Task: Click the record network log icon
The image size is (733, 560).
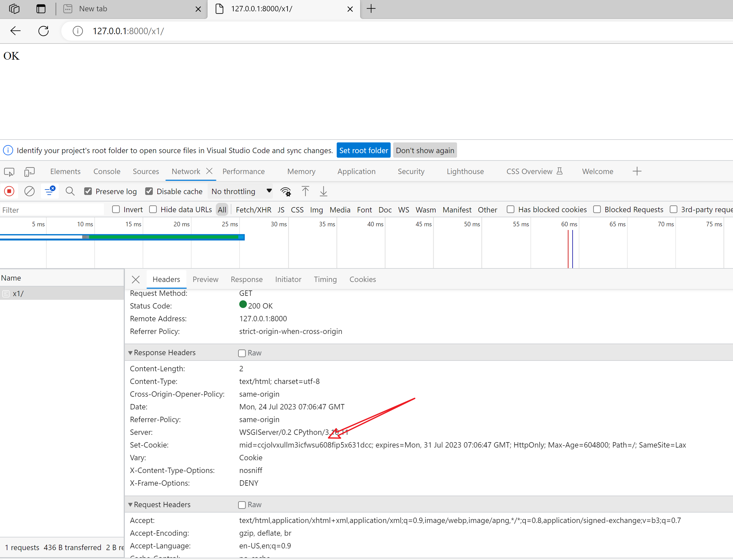Action: click(x=9, y=191)
